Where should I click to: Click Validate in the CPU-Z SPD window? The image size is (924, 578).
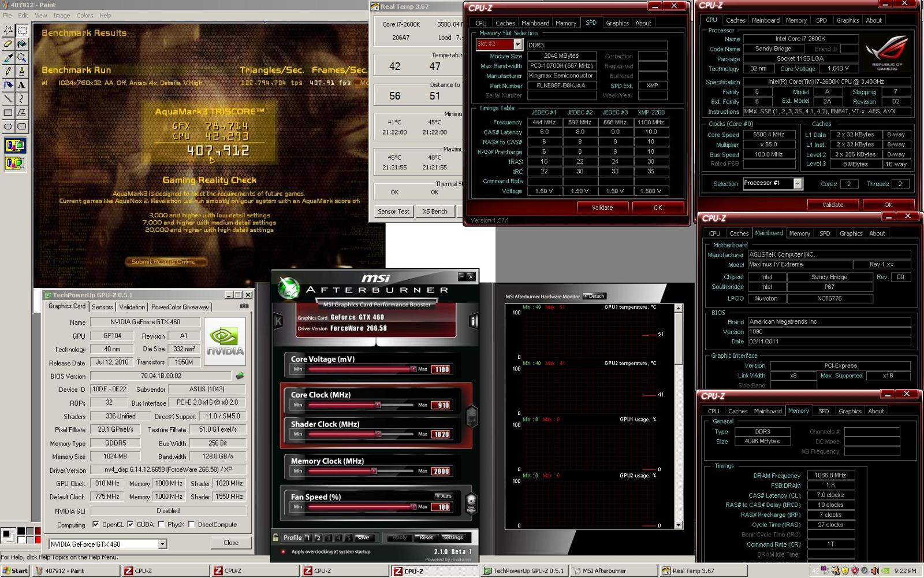coord(602,208)
